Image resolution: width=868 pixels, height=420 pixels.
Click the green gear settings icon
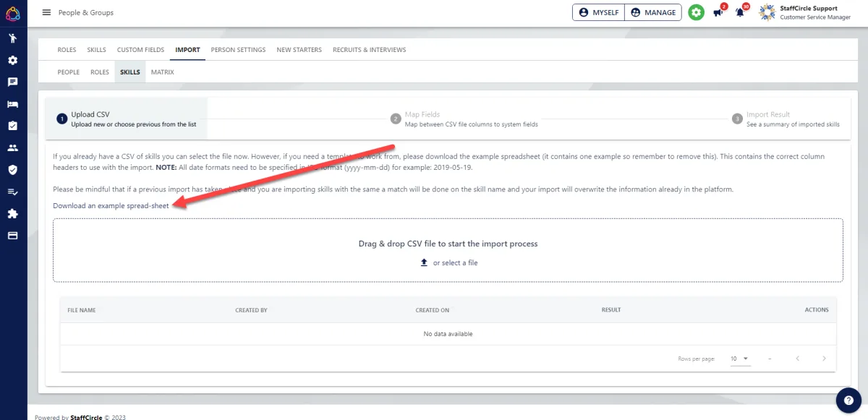tap(696, 12)
